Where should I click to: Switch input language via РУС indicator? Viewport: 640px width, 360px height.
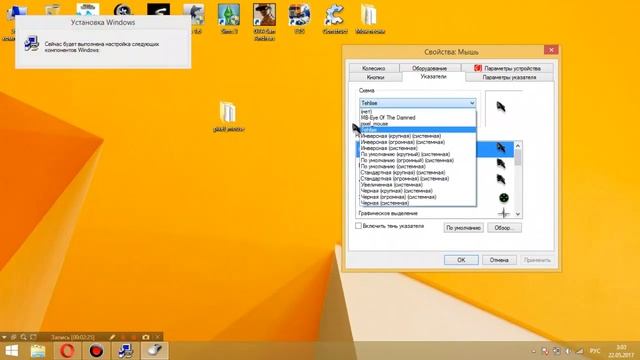(x=595, y=351)
